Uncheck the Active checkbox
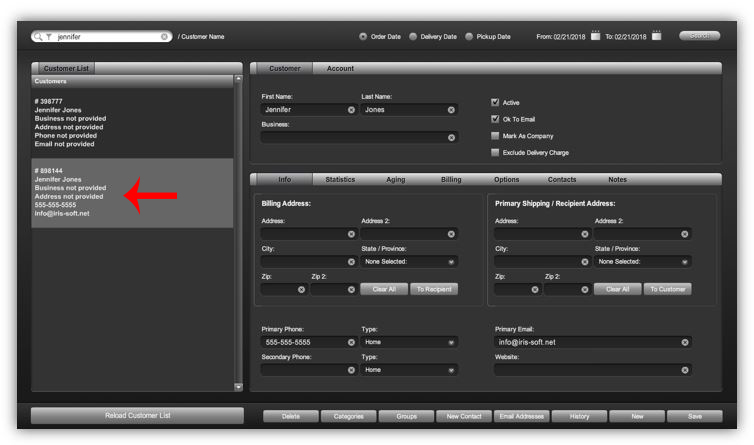 tap(495, 102)
